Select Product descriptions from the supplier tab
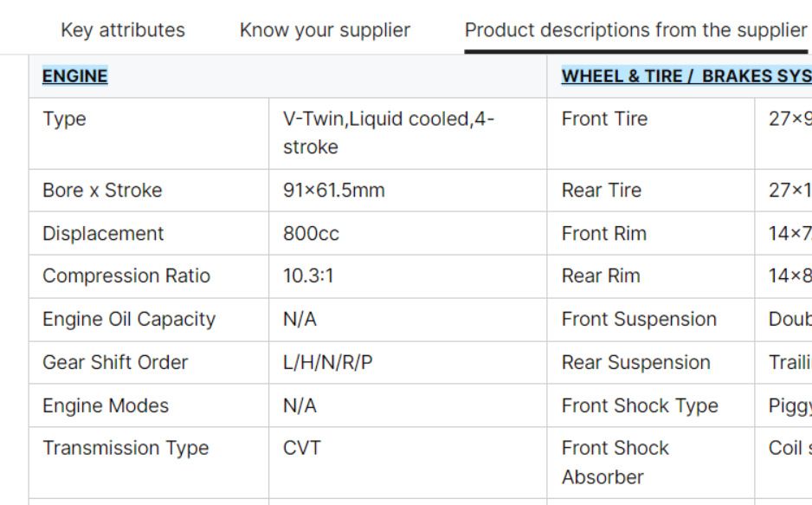The image size is (812, 505). [635, 30]
